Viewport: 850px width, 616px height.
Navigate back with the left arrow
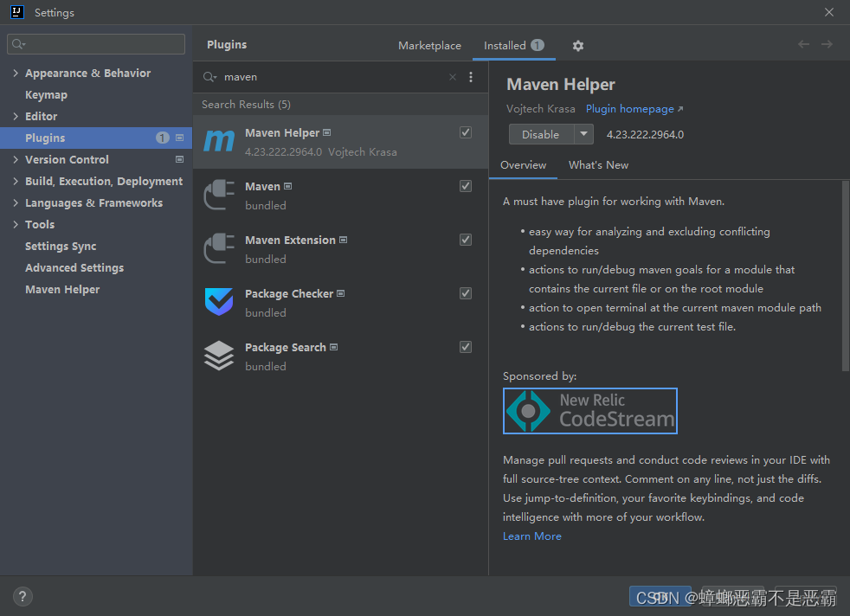click(803, 44)
